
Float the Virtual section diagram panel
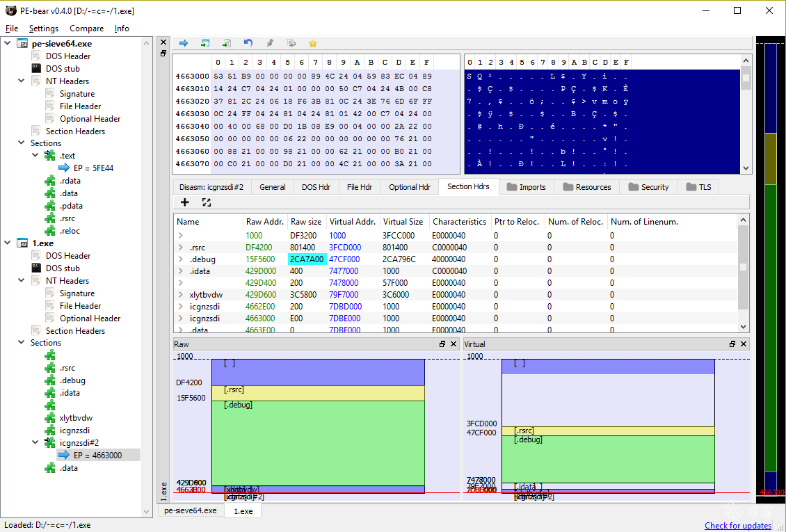coord(732,344)
